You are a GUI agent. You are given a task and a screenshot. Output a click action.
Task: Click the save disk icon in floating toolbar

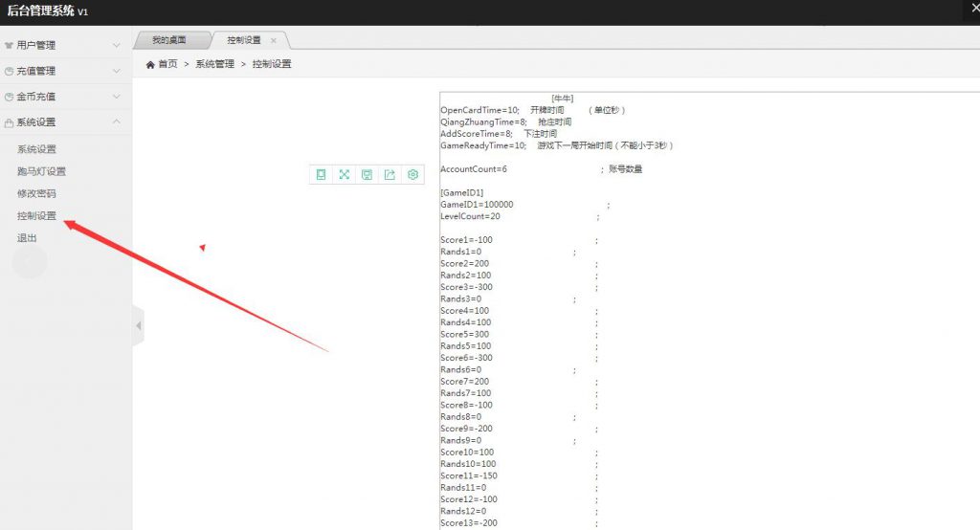367,174
